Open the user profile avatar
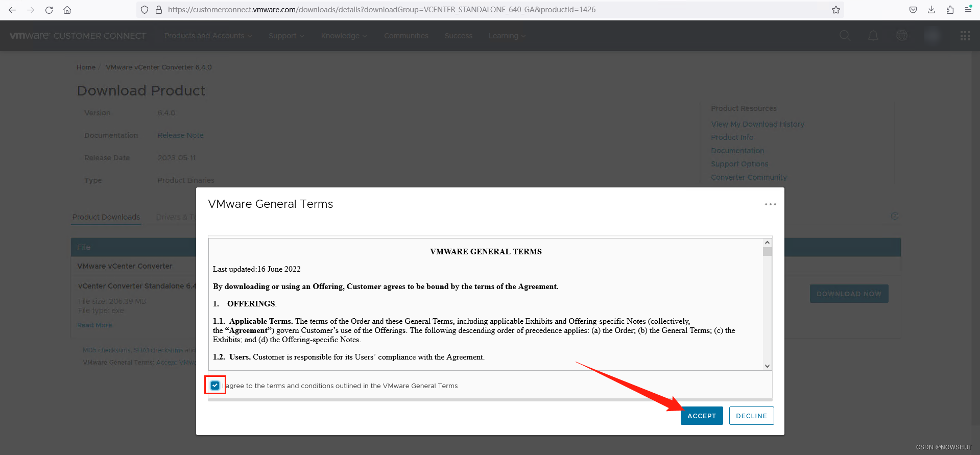Screen dimensions: 980x455 [x=933, y=35]
